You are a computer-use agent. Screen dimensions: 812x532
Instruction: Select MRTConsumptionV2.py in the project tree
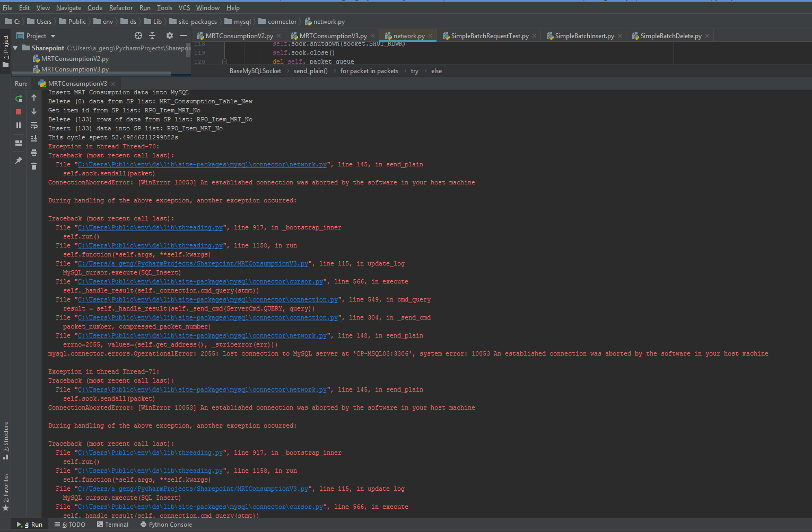pyautogui.click(x=75, y=59)
